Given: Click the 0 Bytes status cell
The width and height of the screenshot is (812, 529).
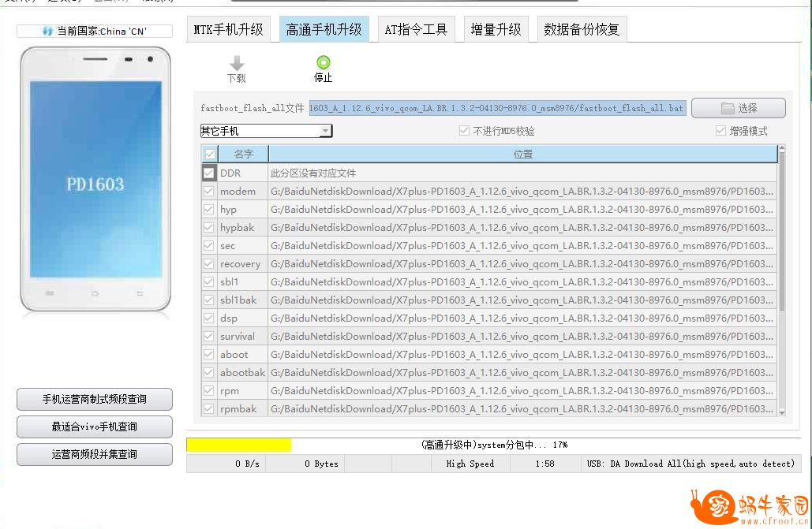Looking at the screenshot, I should pos(305,464).
